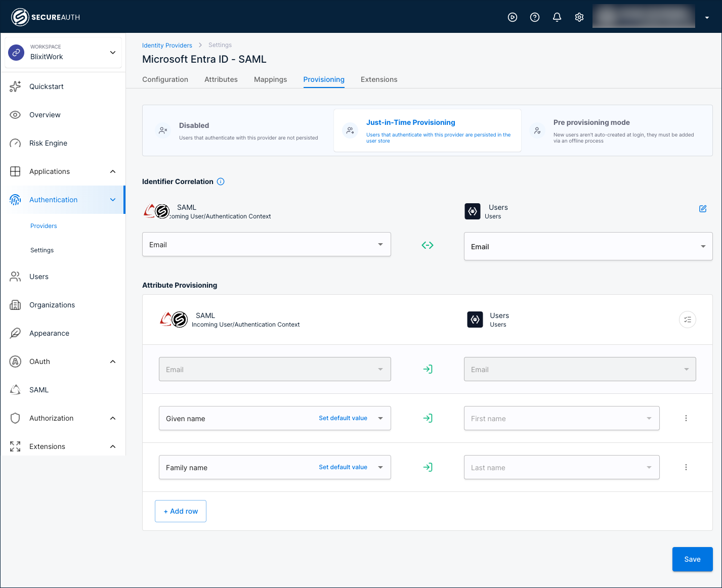Open the help question mark icon
The width and height of the screenshot is (722, 588).
point(535,17)
